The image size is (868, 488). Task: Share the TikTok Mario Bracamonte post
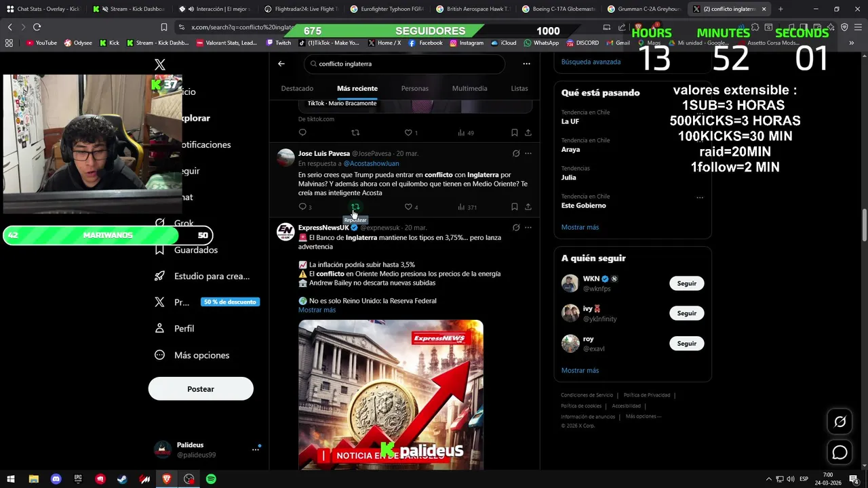(x=528, y=133)
